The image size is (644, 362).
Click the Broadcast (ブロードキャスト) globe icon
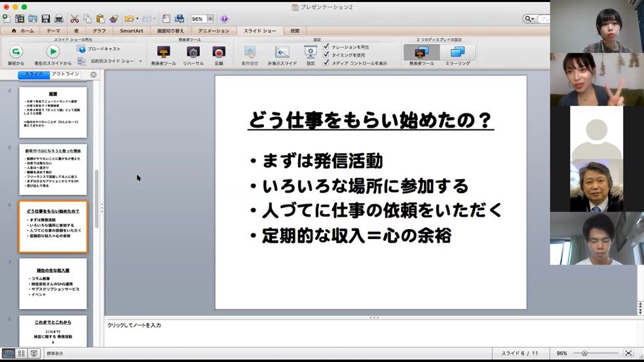click(x=81, y=48)
